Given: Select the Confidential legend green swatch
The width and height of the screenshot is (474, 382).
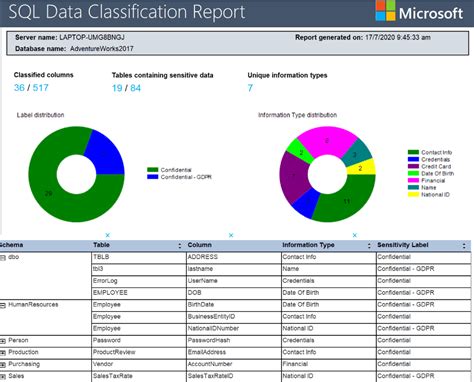Looking at the screenshot, I should pos(153,170).
